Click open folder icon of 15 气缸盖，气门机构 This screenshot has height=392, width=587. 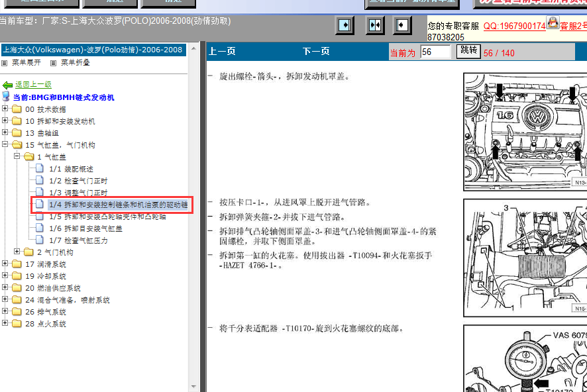(x=17, y=145)
